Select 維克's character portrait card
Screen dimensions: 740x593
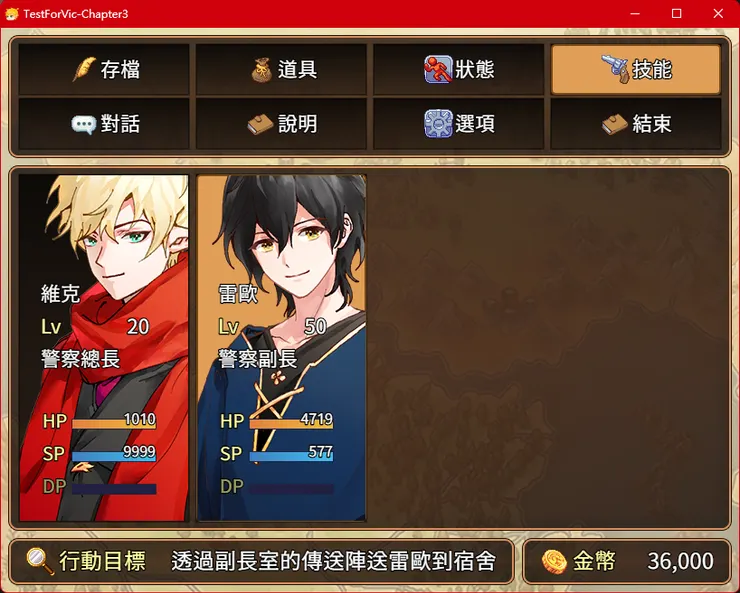(104, 348)
